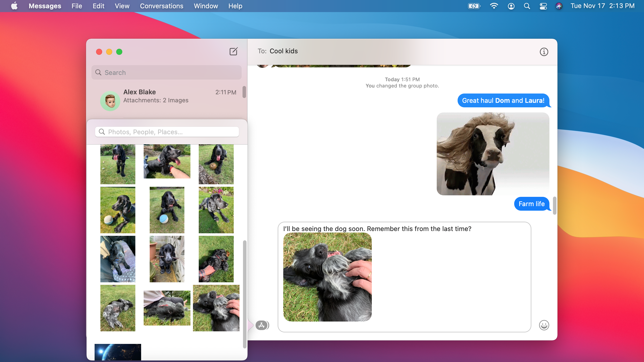Open the Window menu
Screen dimensions: 644x362
point(206,6)
